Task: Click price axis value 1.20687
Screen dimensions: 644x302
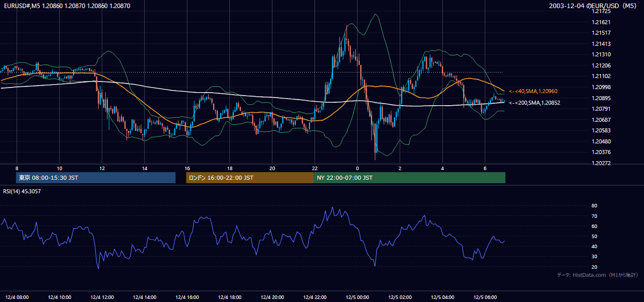Action: click(602, 120)
